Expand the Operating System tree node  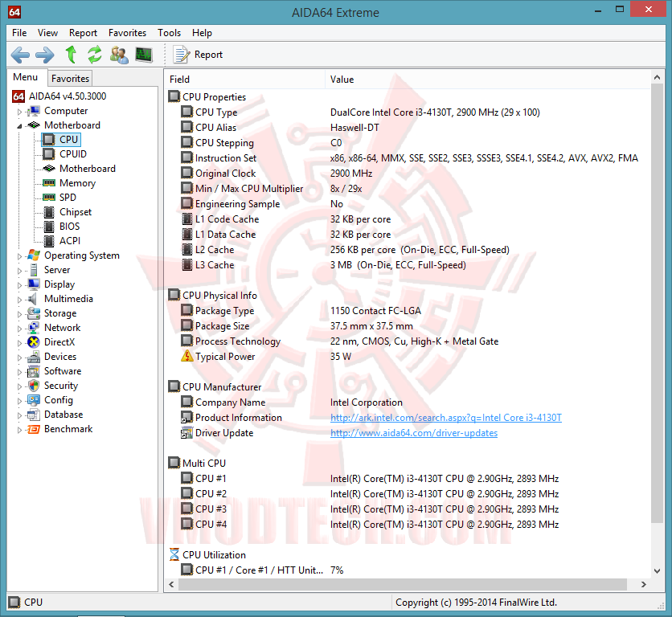(x=19, y=256)
